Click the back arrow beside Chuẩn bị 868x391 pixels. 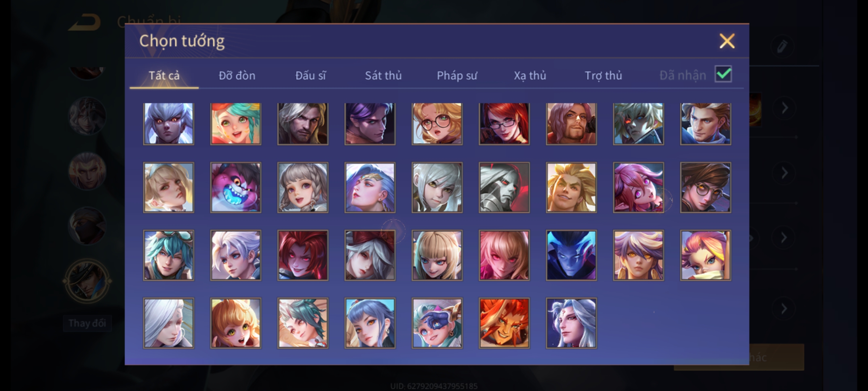coord(85,22)
